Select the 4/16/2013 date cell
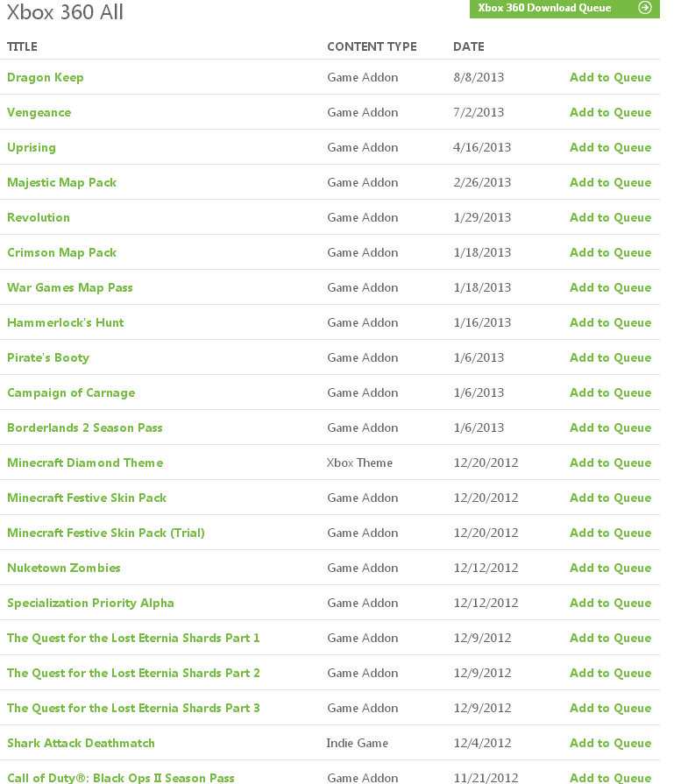 tap(482, 147)
